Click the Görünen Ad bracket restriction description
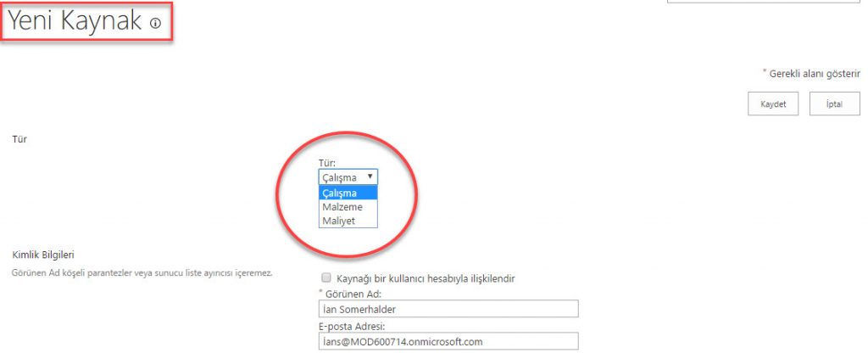Viewport: 868px width, 353px height. pos(142,273)
